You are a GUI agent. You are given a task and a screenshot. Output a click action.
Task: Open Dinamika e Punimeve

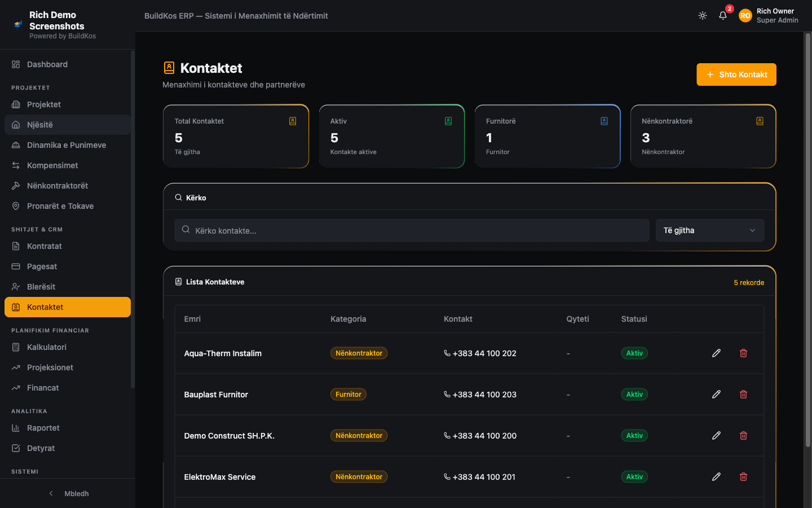point(68,145)
